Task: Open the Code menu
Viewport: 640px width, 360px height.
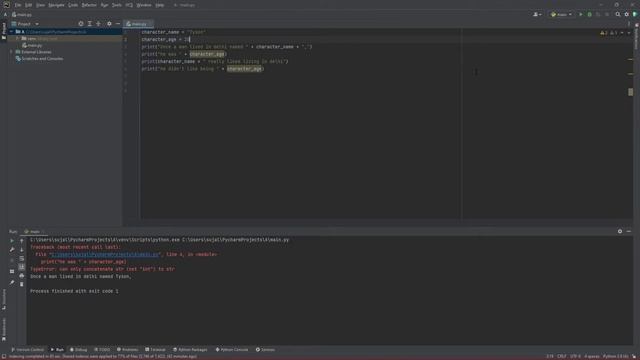Action: coord(73,5)
